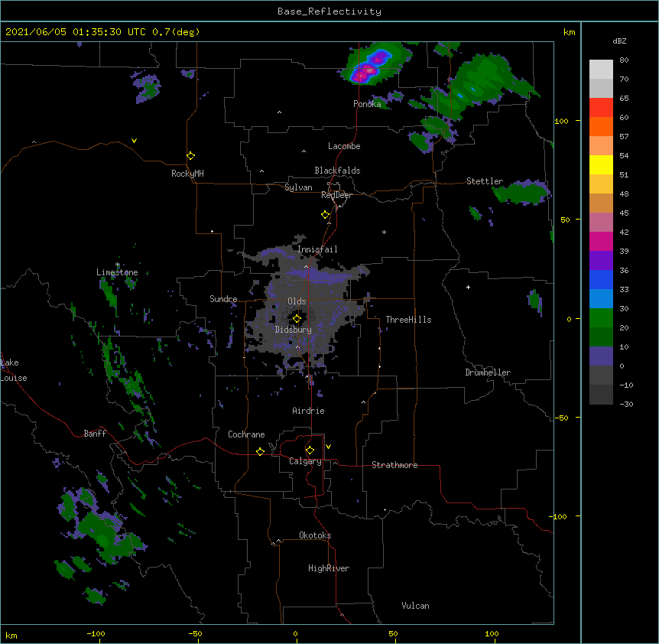Click the slate-blue swatch between 10 and 0 dBZ
Screen dimensions: 659x644
(601, 356)
